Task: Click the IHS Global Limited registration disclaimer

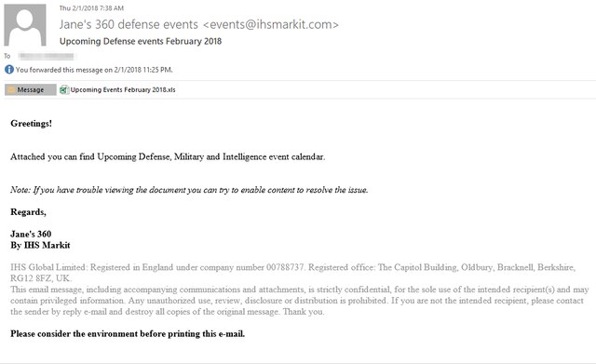Action: (292, 273)
